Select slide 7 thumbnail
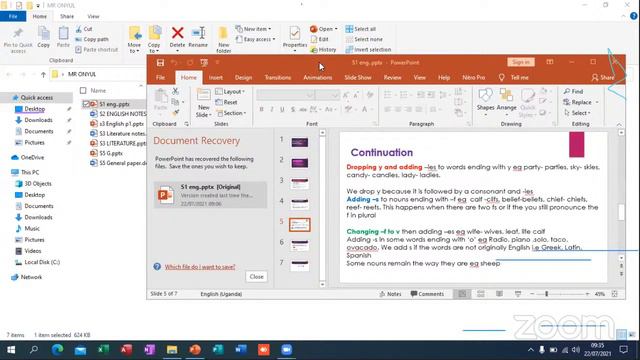Viewport: 640px width, 360px height. 300,265
